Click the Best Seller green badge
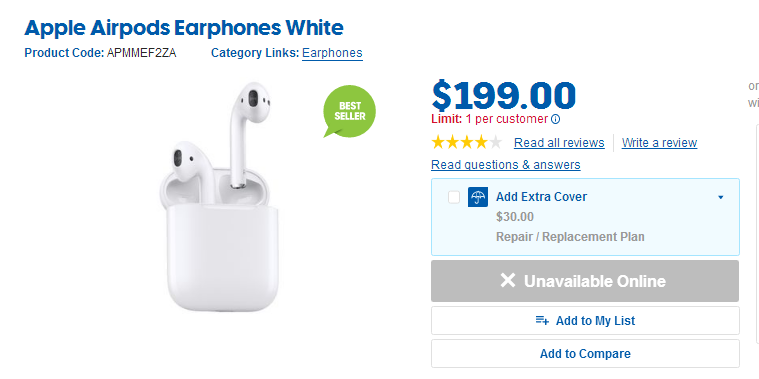Image resolution: width=759 pixels, height=379 pixels. click(349, 111)
